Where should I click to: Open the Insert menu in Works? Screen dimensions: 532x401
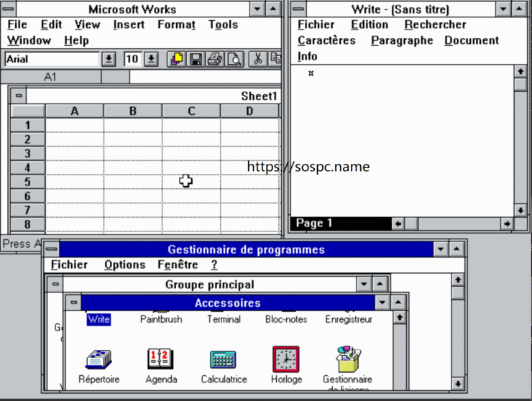pyautogui.click(x=129, y=24)
